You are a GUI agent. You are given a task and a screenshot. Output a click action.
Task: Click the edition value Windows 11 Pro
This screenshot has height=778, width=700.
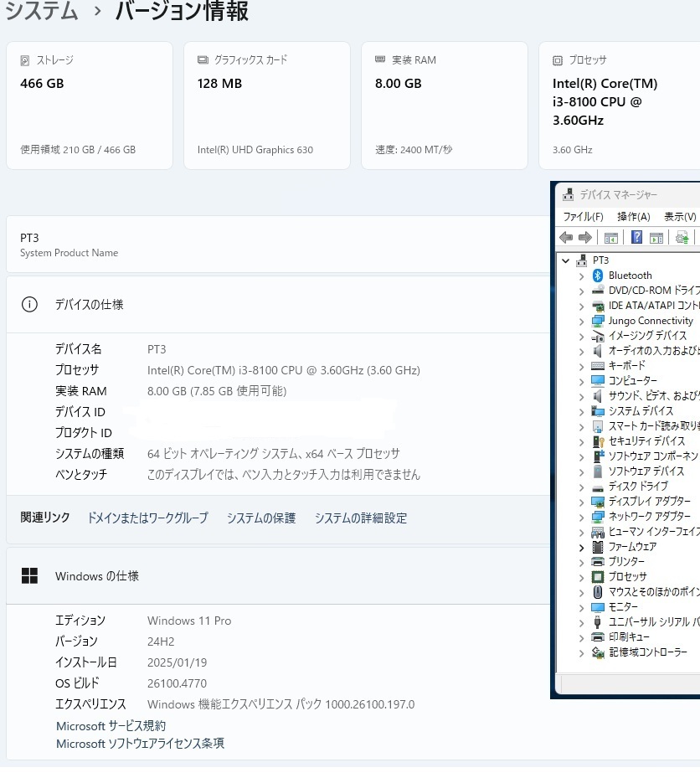pyautogui.click(x=189, y=621)
